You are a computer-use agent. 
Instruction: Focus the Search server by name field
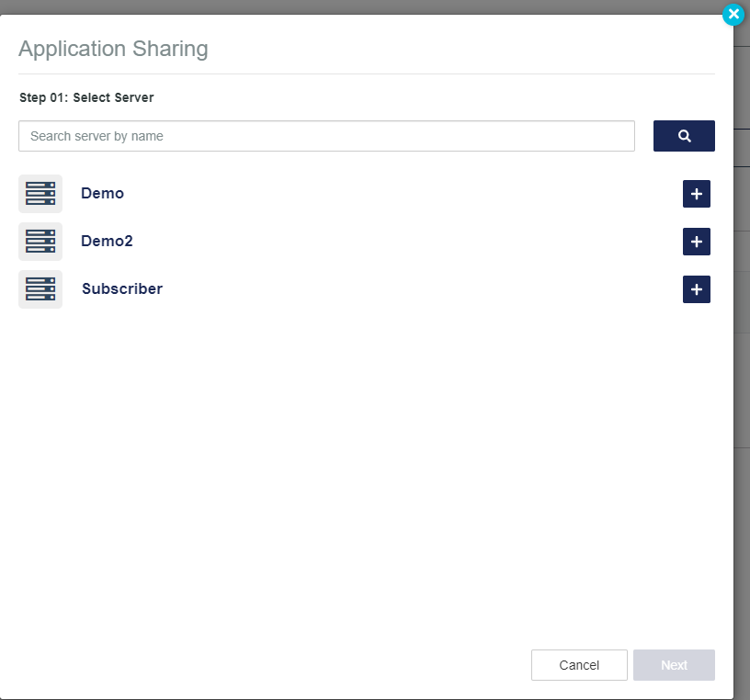(x=326, y=136)
